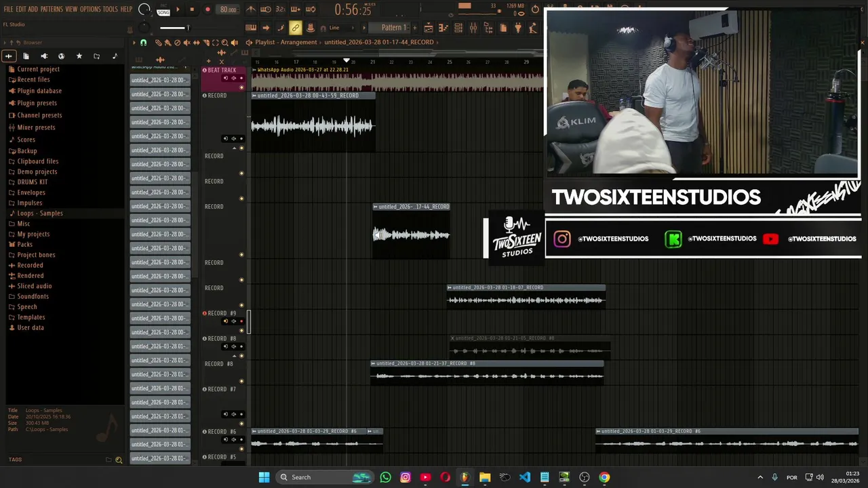This screenshot has width=868, height=488.
Task: Toggle the playlist magnet snap icon
Action: [143, 42]
